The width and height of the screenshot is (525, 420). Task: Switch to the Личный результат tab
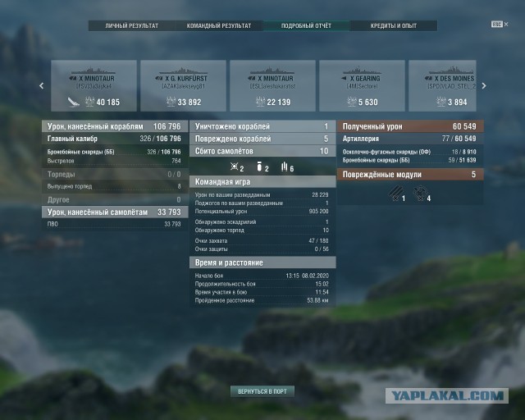coord(131,25)
